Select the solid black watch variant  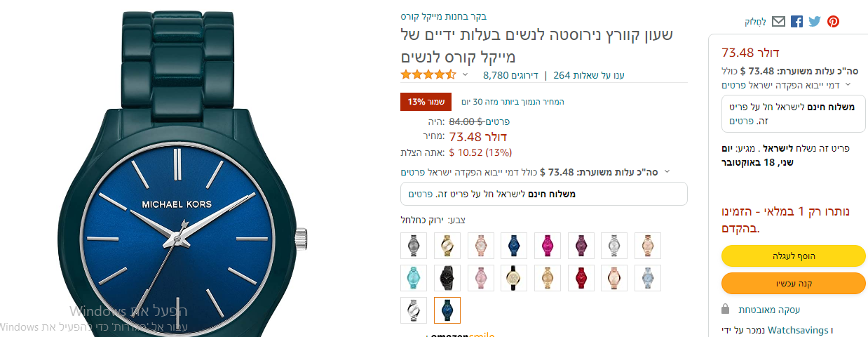point(447,278)
